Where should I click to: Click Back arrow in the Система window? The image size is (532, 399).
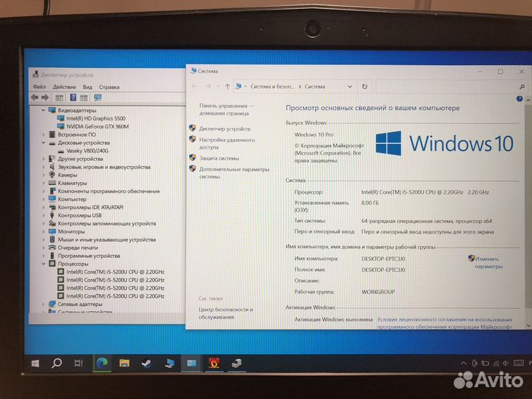click(194, 86)
